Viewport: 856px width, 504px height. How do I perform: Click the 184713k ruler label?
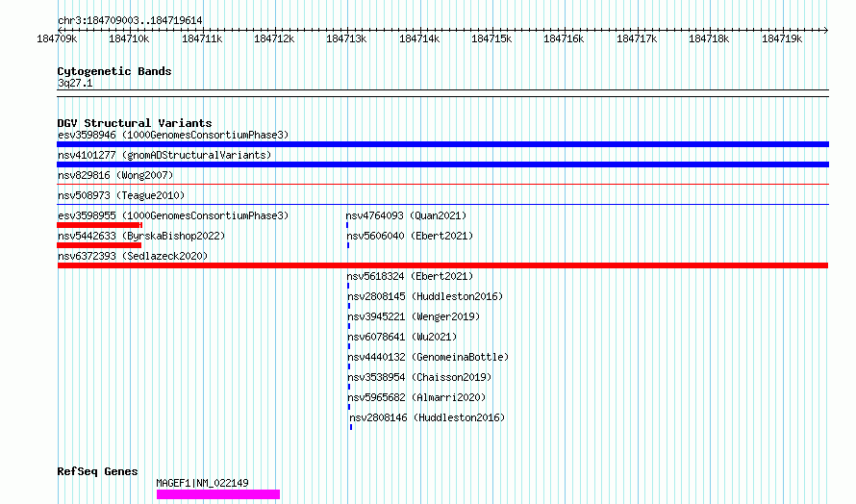346,38
